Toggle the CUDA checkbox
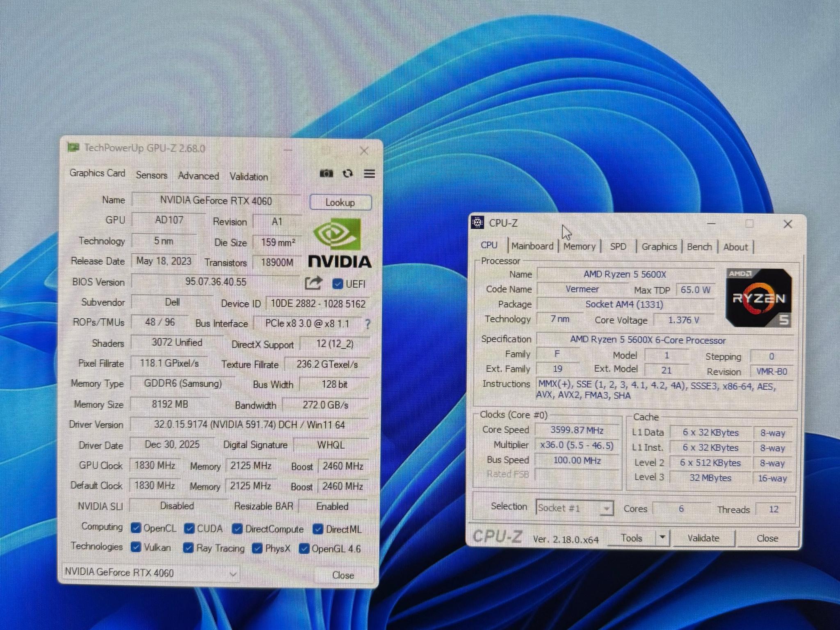 [189, 528]
